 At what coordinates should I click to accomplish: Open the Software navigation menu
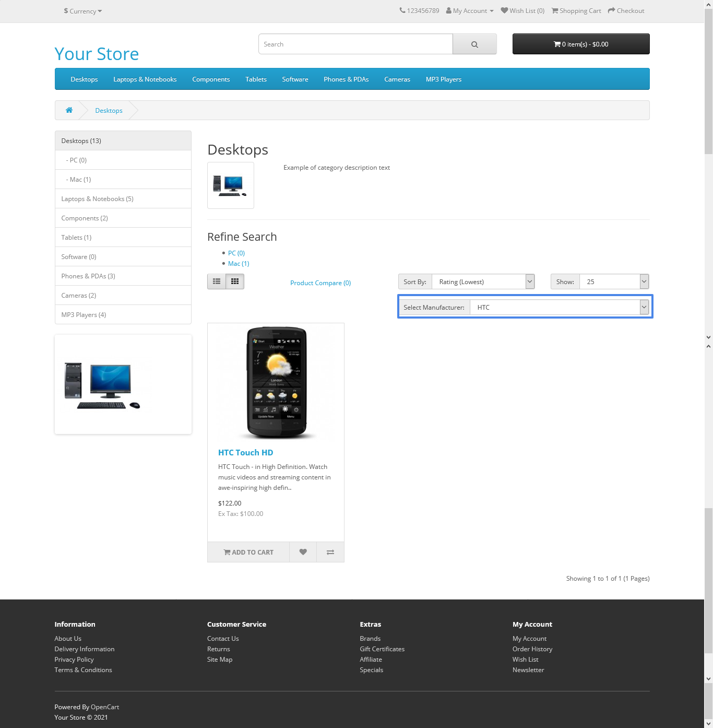[295, 79]
